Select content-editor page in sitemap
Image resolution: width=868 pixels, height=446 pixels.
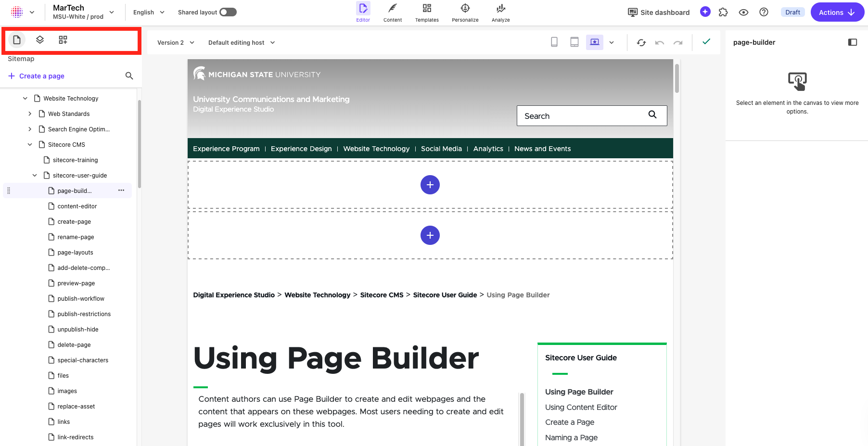click(x=77, y=206)
